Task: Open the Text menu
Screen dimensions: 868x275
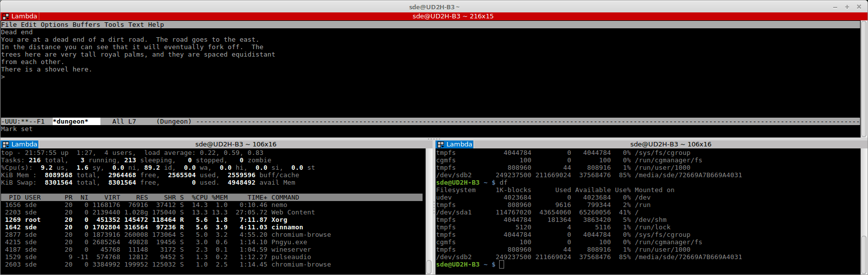Action: tap(136, 25)
